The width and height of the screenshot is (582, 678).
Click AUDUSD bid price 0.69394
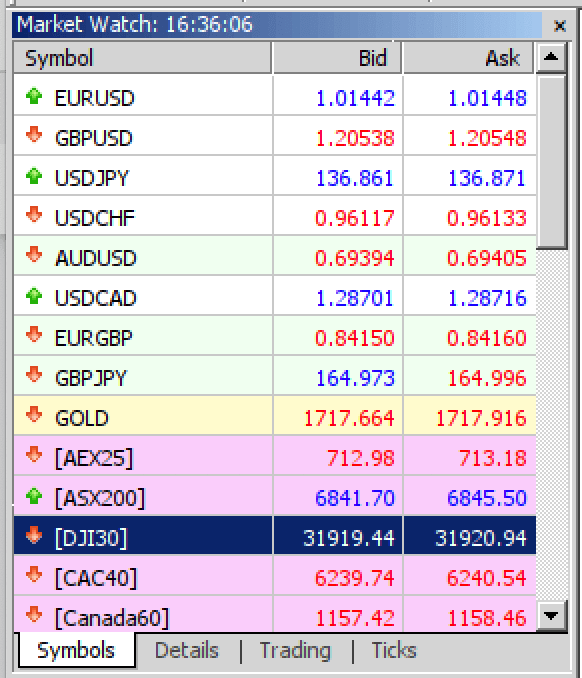355,258
